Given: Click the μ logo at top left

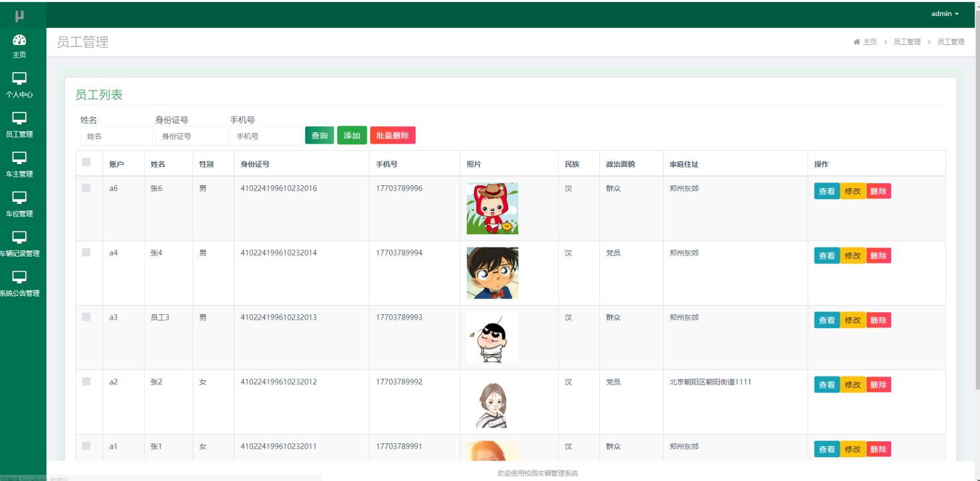Looking at the screenshot, I should [x=19, y=15].
